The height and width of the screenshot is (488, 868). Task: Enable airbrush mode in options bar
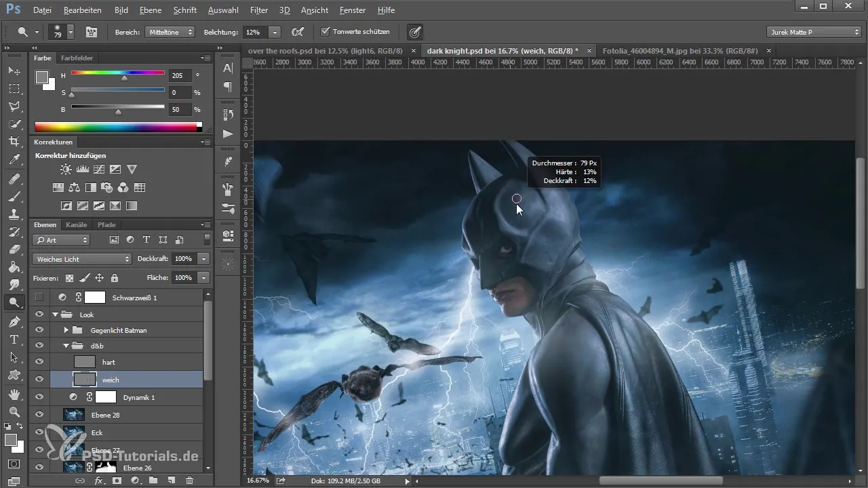click(297, 32)
